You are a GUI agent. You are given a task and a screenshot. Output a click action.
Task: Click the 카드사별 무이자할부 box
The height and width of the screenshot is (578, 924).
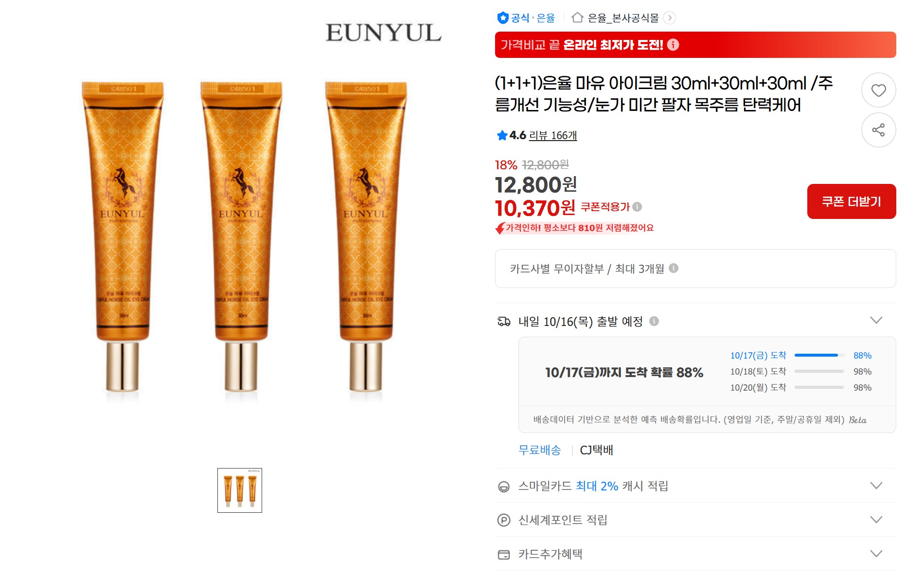point(695,269)
